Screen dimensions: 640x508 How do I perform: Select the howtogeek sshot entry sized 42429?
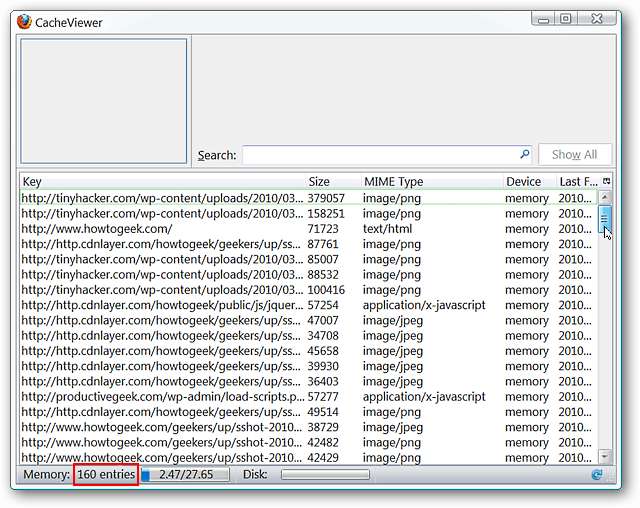(309, 458)
